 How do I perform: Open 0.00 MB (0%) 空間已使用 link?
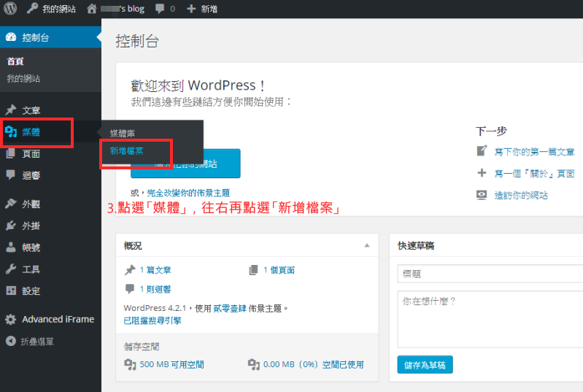point(314,364)
